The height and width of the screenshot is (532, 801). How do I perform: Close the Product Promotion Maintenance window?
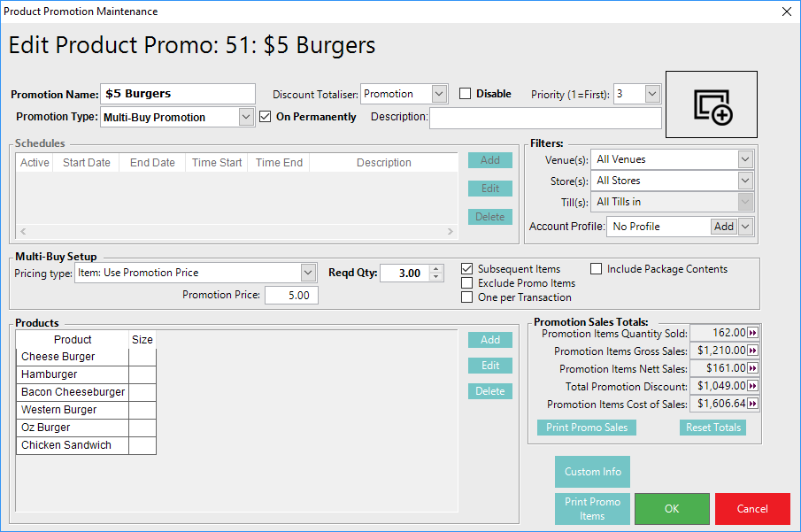[x=786, y=12]
